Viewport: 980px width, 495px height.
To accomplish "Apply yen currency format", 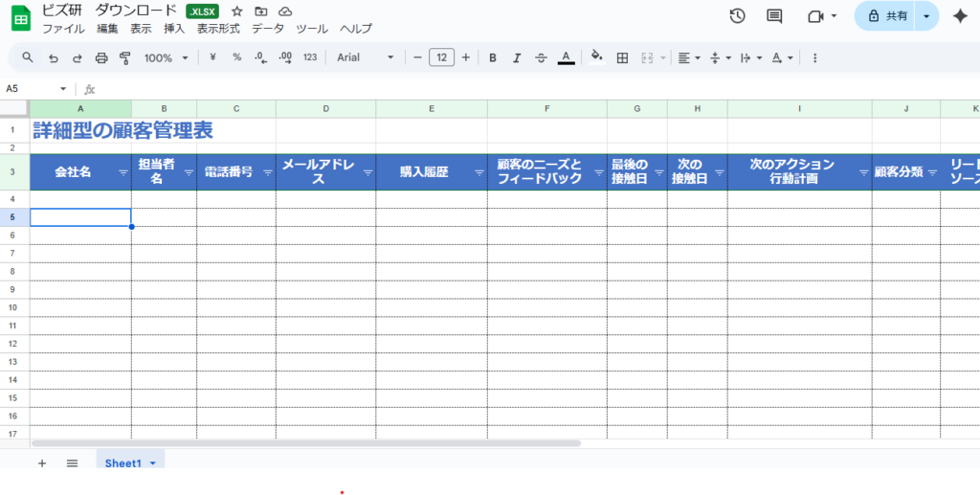I will click(x=212, y=57).
